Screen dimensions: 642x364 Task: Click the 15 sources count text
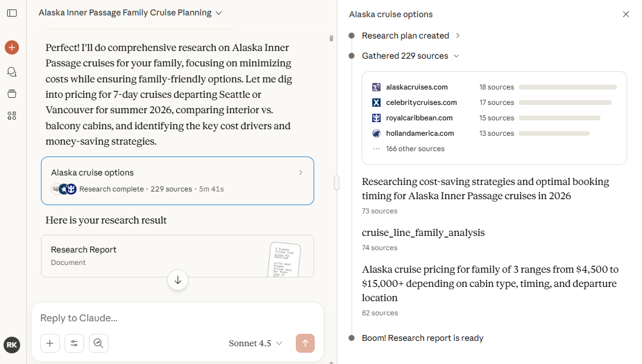(x=497, y=118)
